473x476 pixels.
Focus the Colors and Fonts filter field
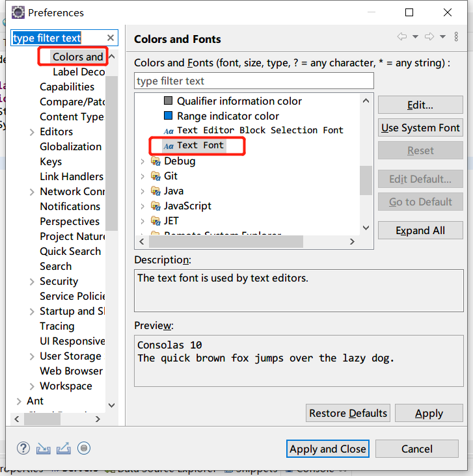(254, 81)
